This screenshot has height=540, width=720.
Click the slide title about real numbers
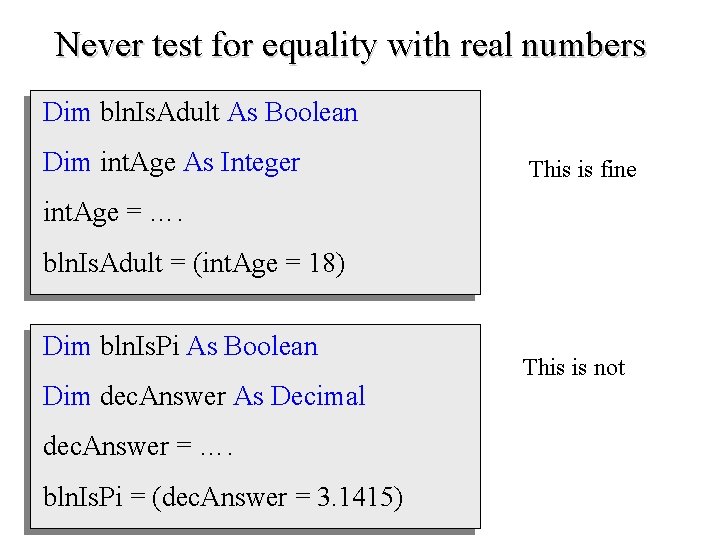(x=351, y=45)
